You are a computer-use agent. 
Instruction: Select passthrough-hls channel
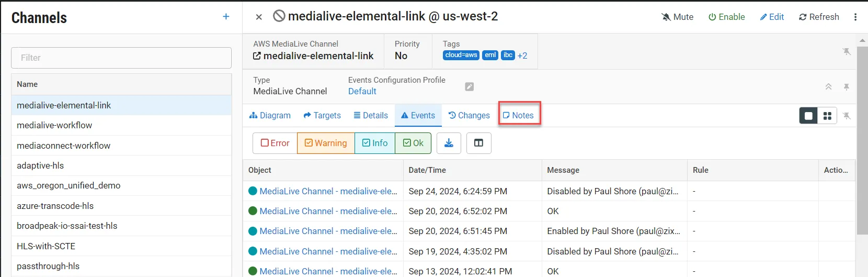tap(121, 266)
